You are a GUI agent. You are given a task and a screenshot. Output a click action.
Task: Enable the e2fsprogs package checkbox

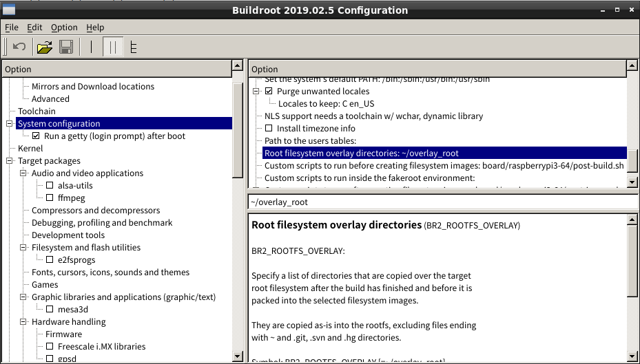click(x=50, y=259)
